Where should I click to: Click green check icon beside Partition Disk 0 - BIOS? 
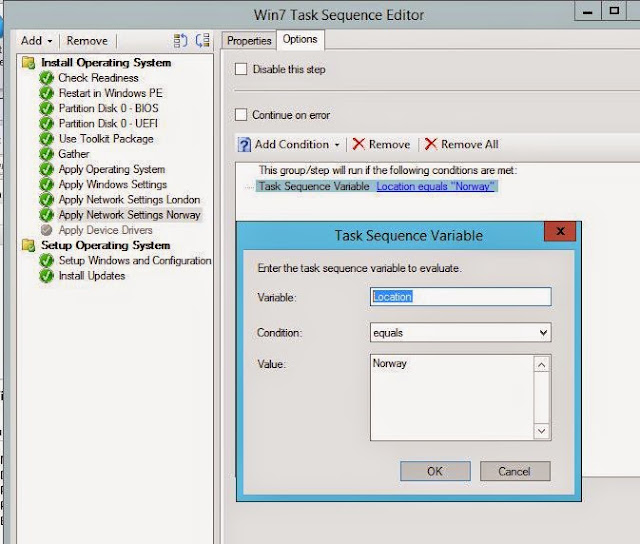click(47, 109)
